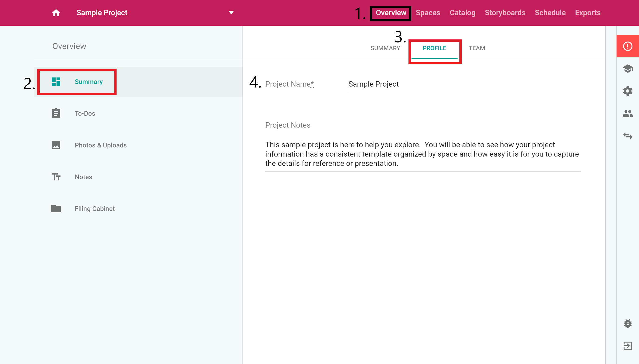
Task: Click the Project Name label
Action: click(x=289, y=84)
